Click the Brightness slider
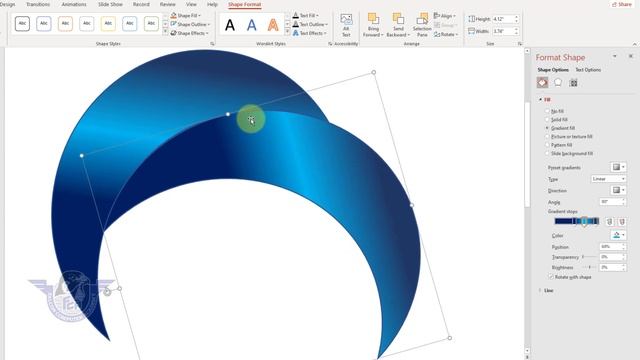This screenshot has height=360, width=640. [x=589, y=267]
